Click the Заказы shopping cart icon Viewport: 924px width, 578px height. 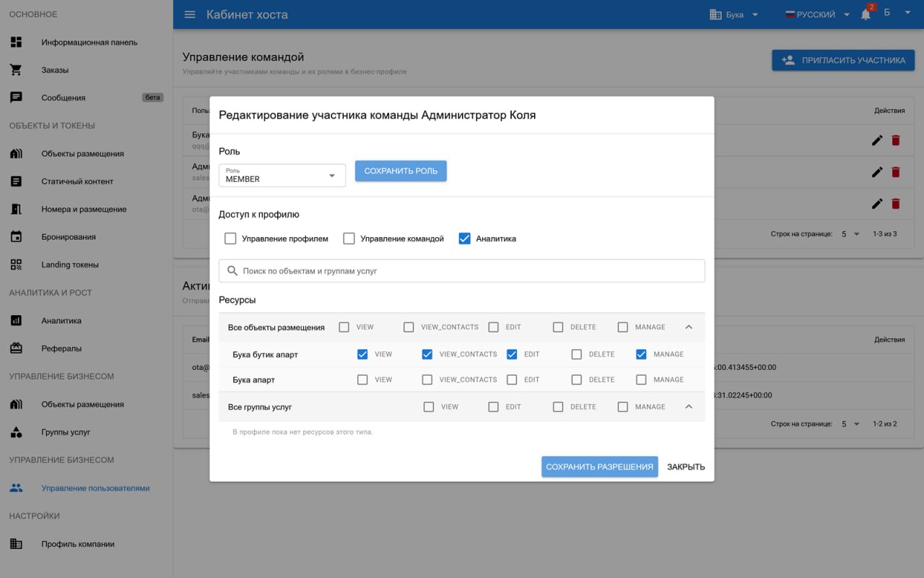[16, 70]
